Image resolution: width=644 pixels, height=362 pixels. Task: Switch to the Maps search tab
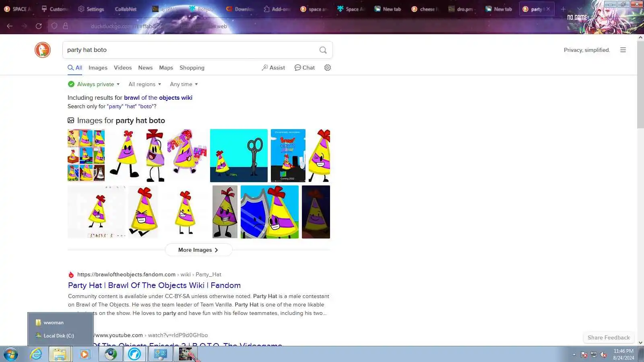(166, 68)
